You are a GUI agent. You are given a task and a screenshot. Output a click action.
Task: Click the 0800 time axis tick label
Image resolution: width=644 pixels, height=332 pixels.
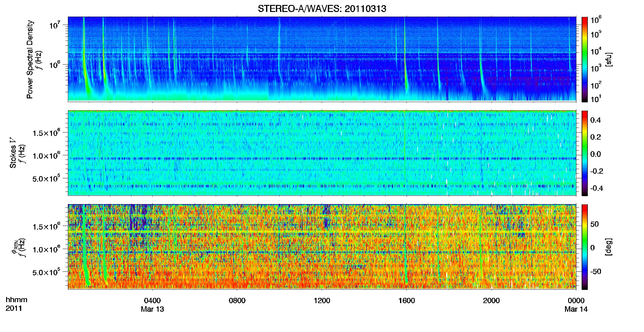(x=237, y=300)
